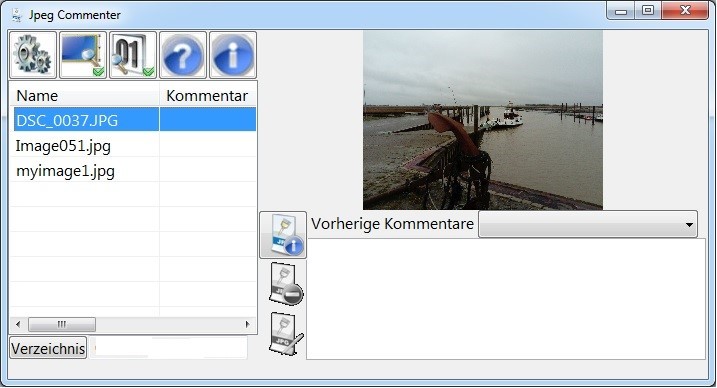Remove comment using the JPG minus icon

pos(285,284)
